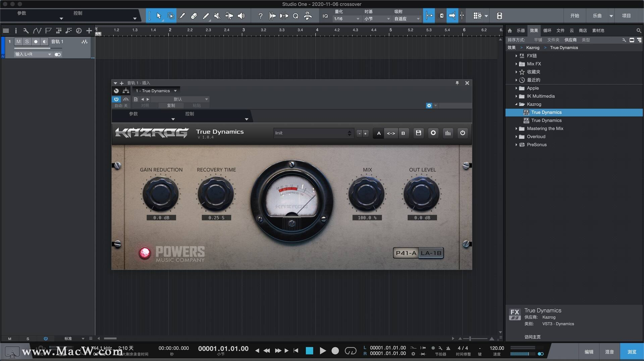Image resolution: width=644 pixels, height=361 pixels.
Task: Click the 复制 copy button in plugin header
Action: click(171, 106)
